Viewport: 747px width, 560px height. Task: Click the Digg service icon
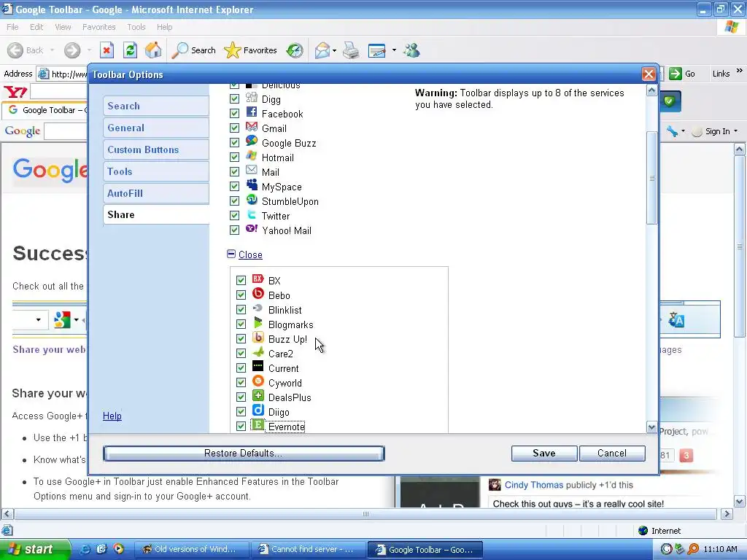tap(252, 98)
